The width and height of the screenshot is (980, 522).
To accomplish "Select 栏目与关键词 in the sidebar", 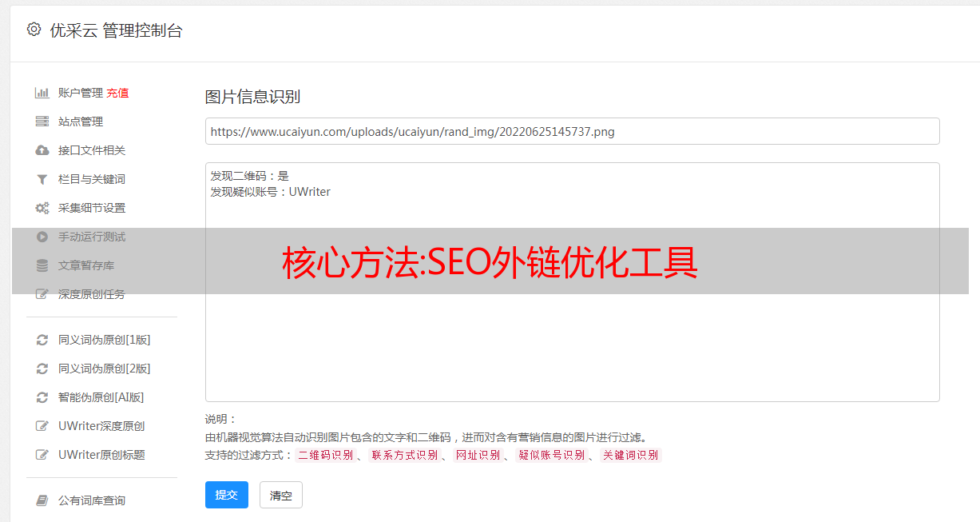I will click(x=92, y=179).
